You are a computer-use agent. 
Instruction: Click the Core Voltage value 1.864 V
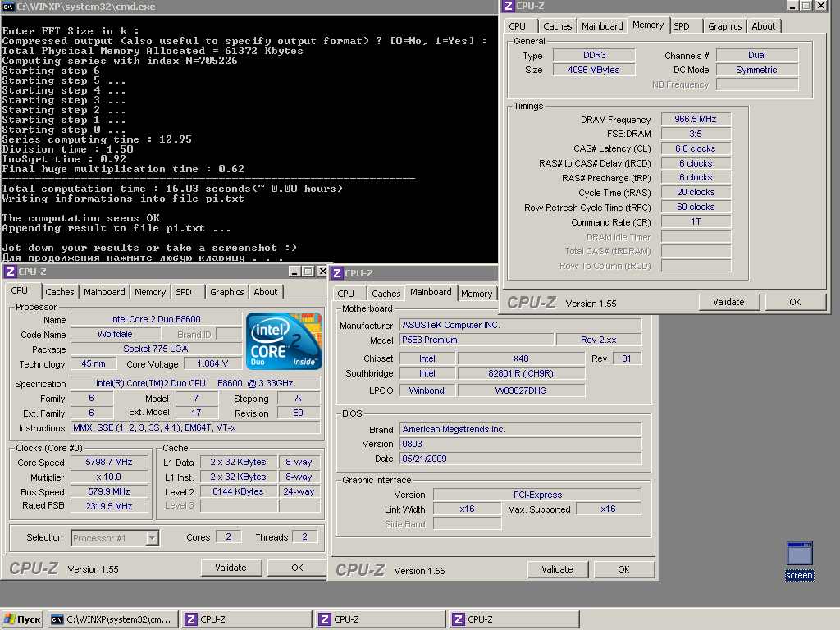[212, 363]
